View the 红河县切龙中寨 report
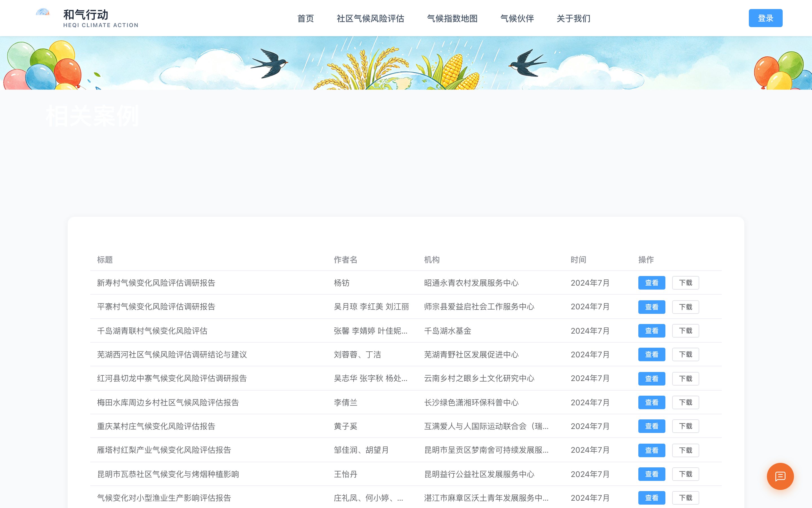The image size is (812, 508). [652, 379]
